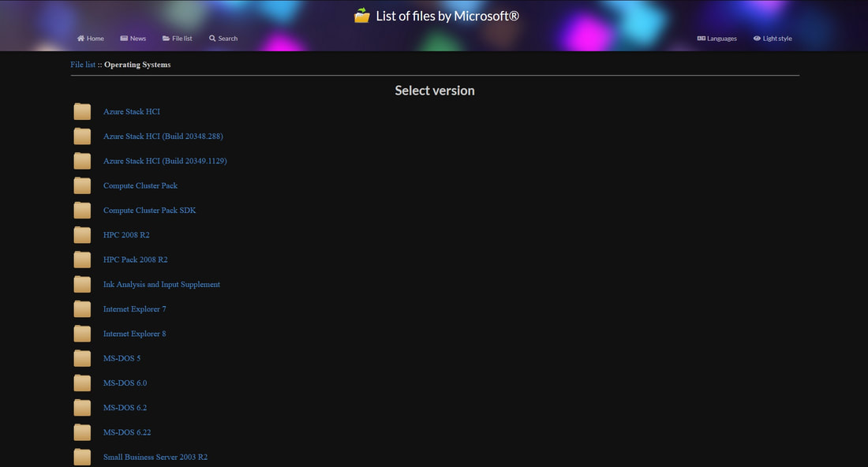Viewport: 868px width, 467px height.
Task: Click the File list breadcrumb link
Action: click(x=83, y=65)
